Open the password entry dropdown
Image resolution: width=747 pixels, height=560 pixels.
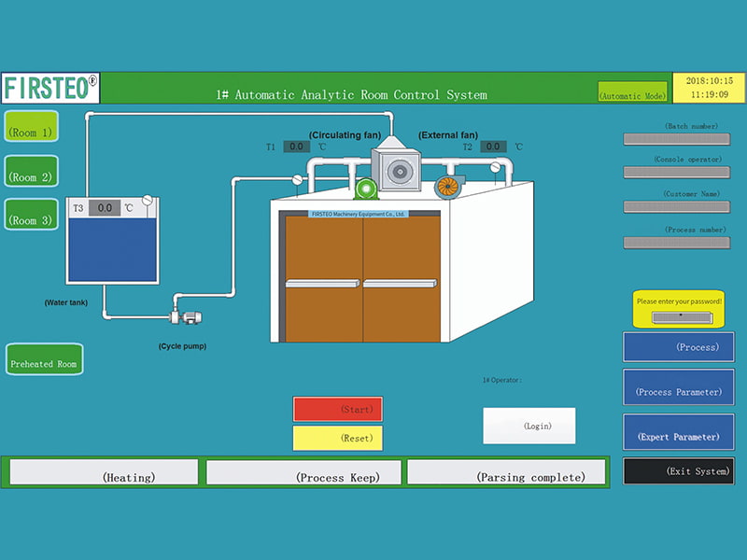point(682,317)
